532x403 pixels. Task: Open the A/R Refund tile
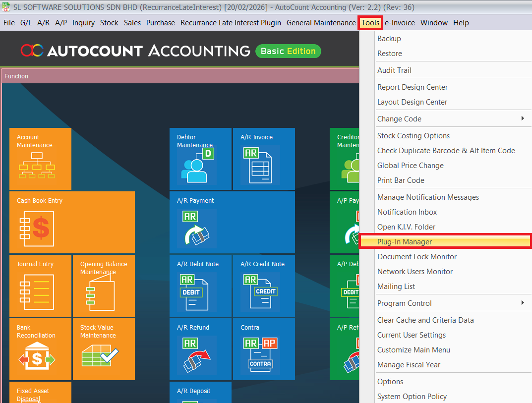tap(200, 349)
